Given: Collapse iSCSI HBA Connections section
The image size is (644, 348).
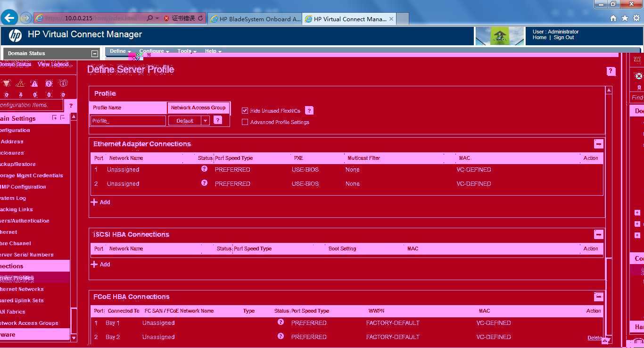Looking at the screenshot, I should [598, 234].
